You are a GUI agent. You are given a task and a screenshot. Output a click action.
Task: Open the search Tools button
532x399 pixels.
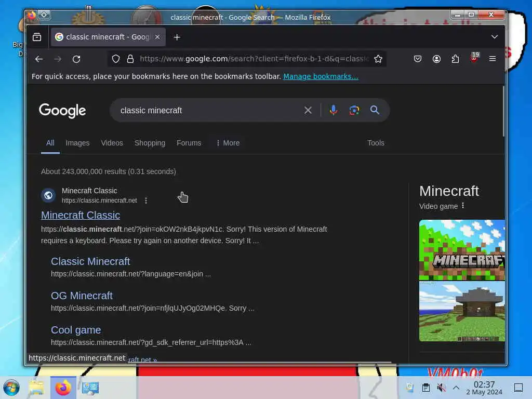coord(376,143)
